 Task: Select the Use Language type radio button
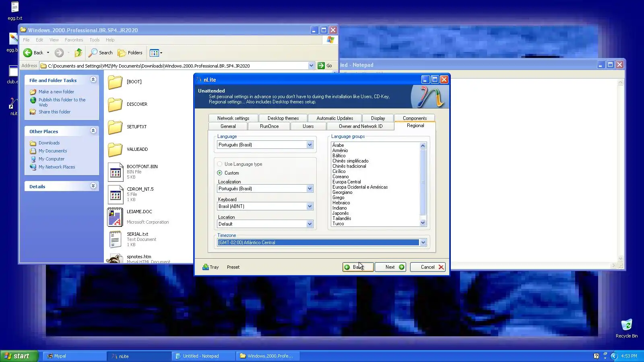click(220, 164)
